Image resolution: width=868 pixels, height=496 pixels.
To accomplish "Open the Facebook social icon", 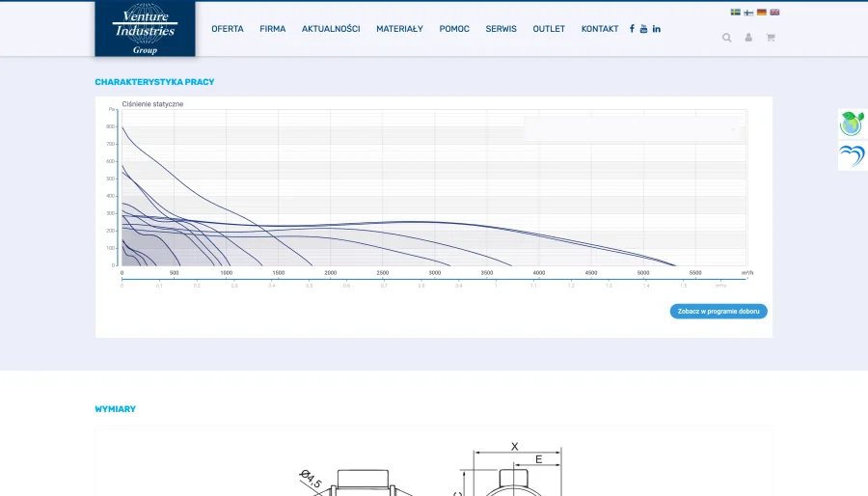I will [632, 29].
